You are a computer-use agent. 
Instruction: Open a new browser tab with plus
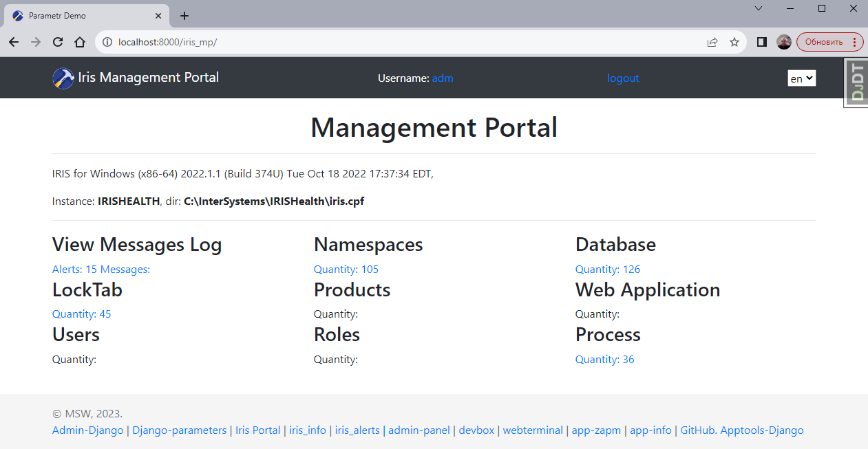184,16
